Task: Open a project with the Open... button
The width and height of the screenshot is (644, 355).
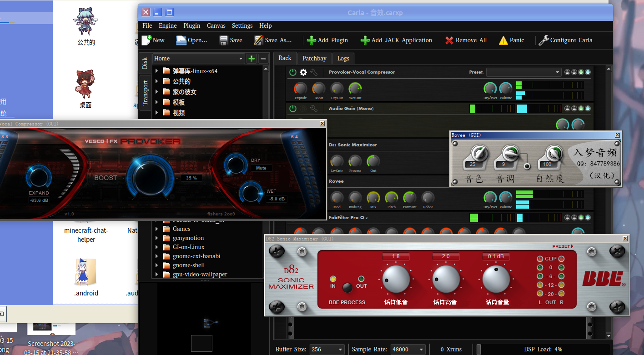Action: click(x=191, y=40)
